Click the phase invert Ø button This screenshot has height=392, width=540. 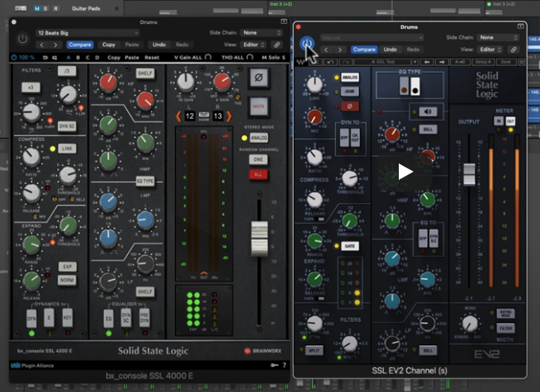pyautogui.click(x=258, y=78)
